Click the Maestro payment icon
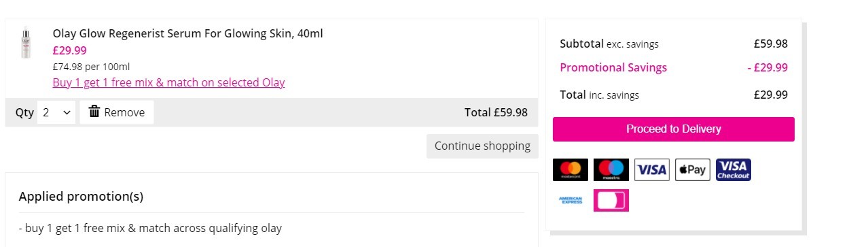This screenshot has width=868, height=247. point(611,170)
